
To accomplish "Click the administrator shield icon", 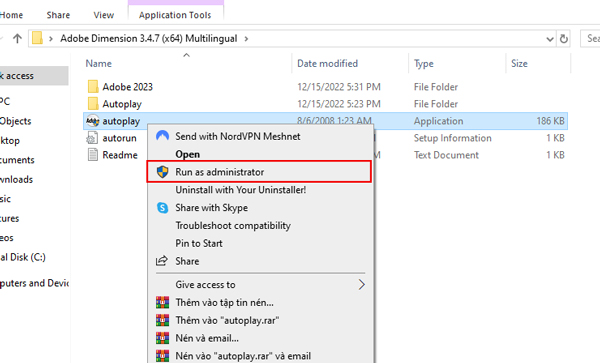I will click(163, 172).
